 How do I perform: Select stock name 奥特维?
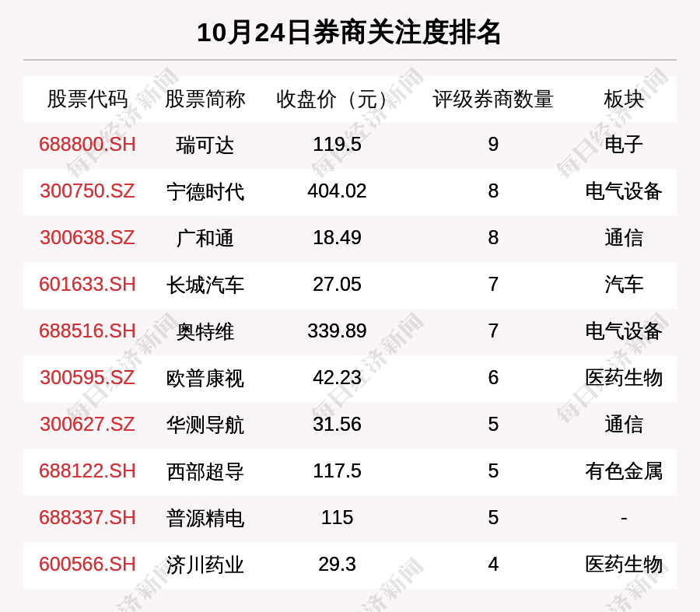[x=205, y=332]
